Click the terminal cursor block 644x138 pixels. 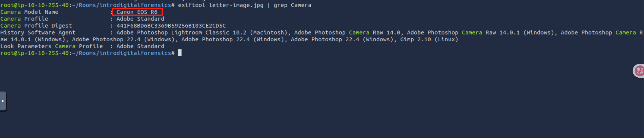[x=180, y=53]
